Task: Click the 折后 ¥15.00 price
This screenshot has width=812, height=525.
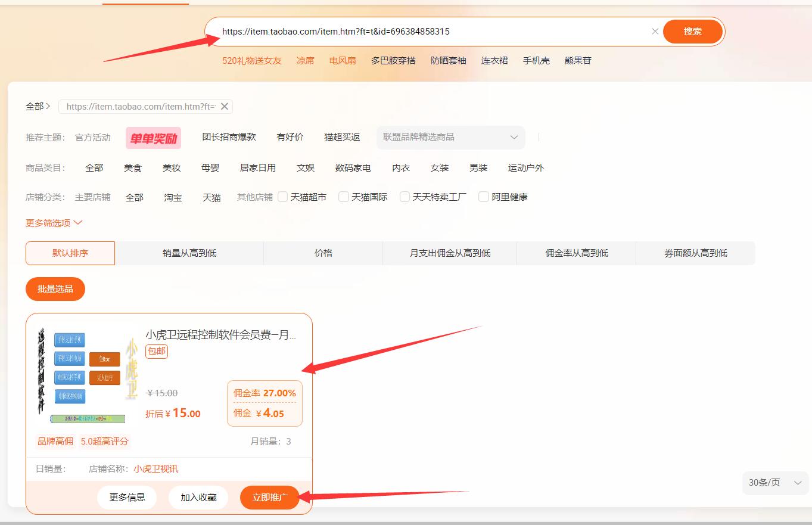Action: click(x=173, y=413)
